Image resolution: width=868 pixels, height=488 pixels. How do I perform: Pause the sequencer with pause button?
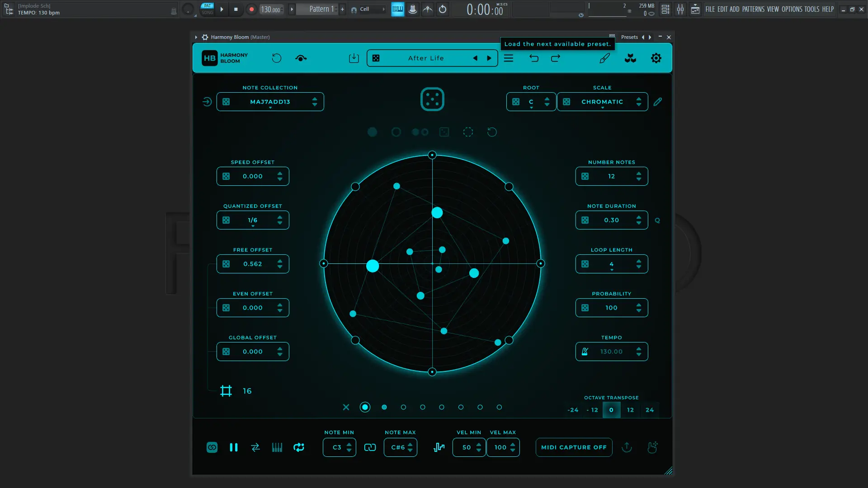[x=234, y=447]
